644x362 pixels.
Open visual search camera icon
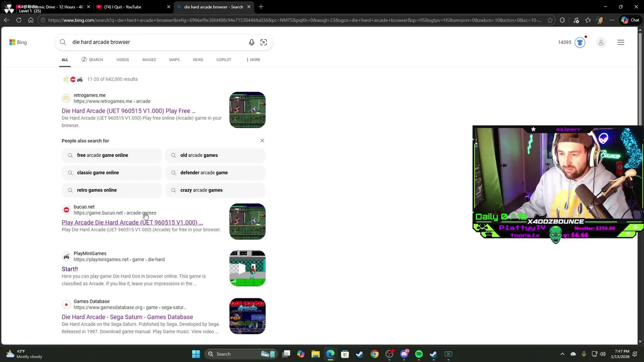point(264,42)
